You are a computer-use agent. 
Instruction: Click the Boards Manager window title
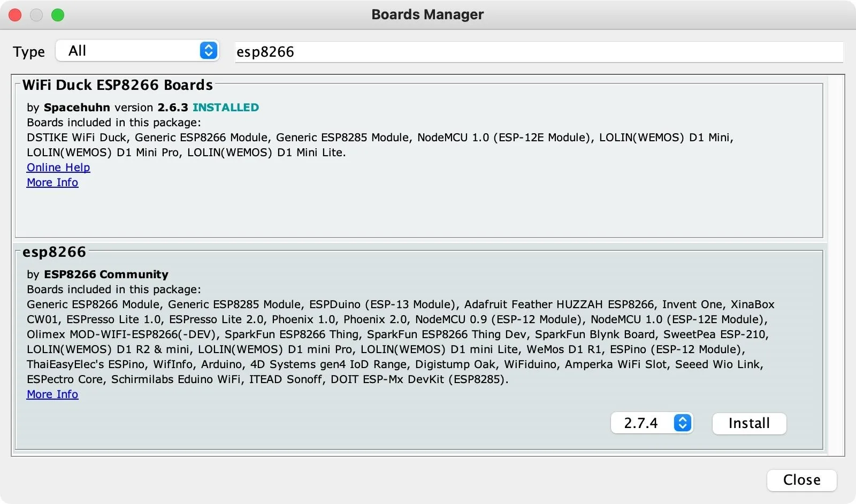(427, 14)
